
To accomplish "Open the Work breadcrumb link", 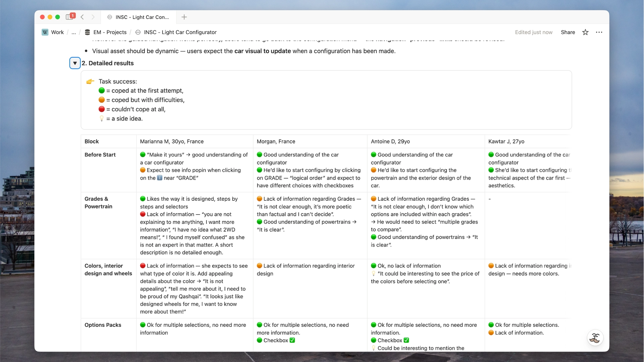I will pyautogui.click(x=58, y=32).
